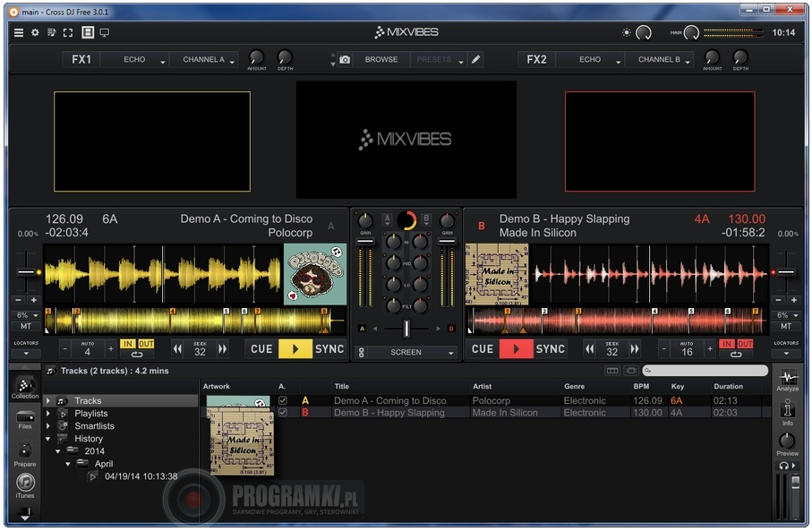Screen dimensions: 812x531
Task: Open the FX1 ECHO effect dropdown
Action: coord(134,60)
